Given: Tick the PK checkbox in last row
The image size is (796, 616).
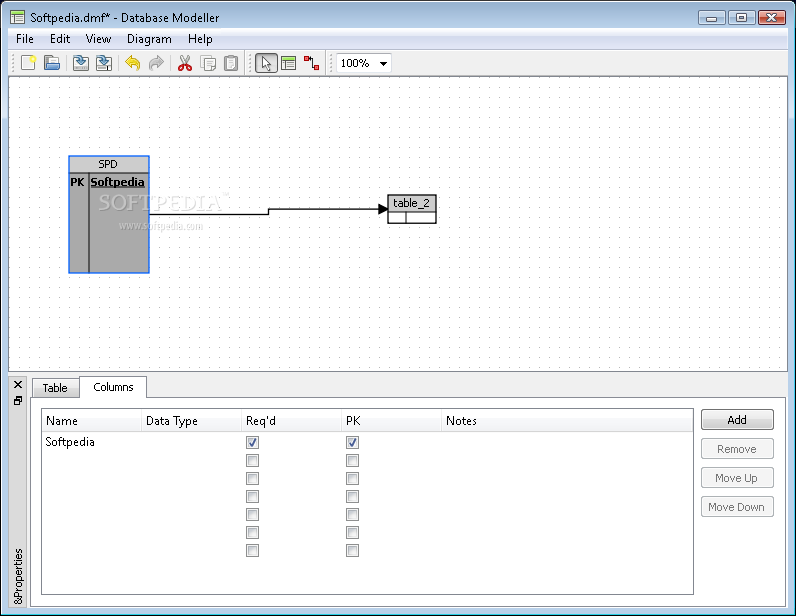Looking at the screenshot, I should (352, 550).
